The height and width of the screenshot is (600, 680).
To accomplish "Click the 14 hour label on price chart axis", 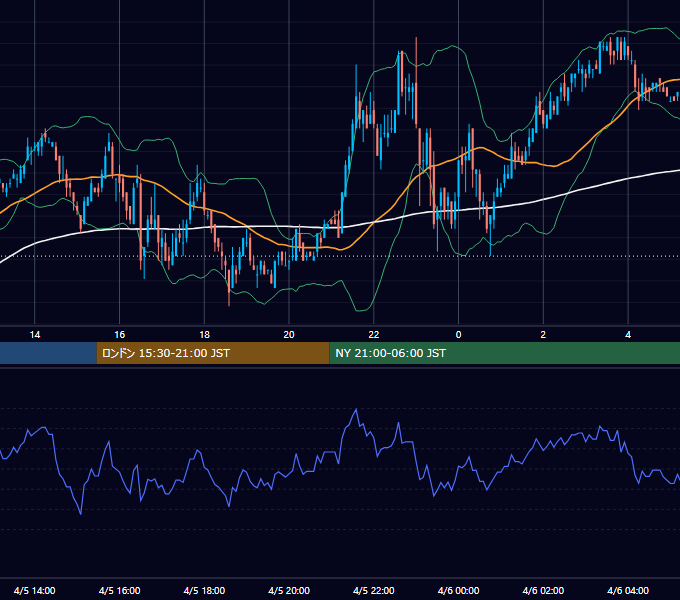I will coord(35,335).
